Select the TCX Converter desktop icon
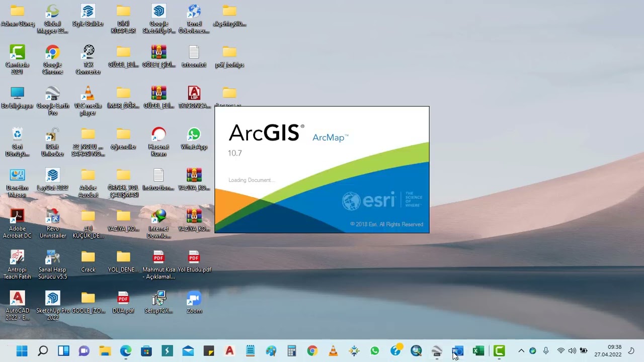The width and height of the screenshot is (644, 362). tap(88, 60)
